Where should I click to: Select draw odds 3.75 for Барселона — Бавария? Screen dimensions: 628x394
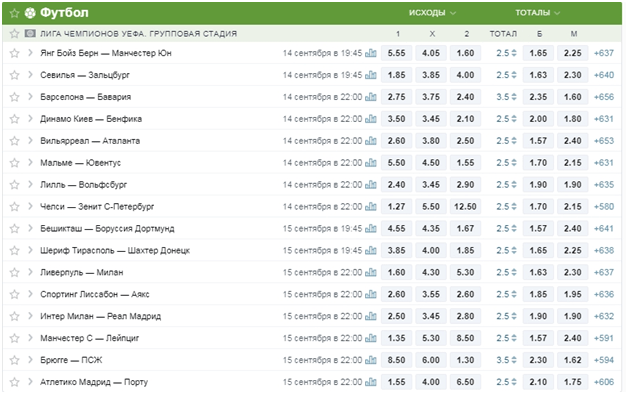coord(431,97)
